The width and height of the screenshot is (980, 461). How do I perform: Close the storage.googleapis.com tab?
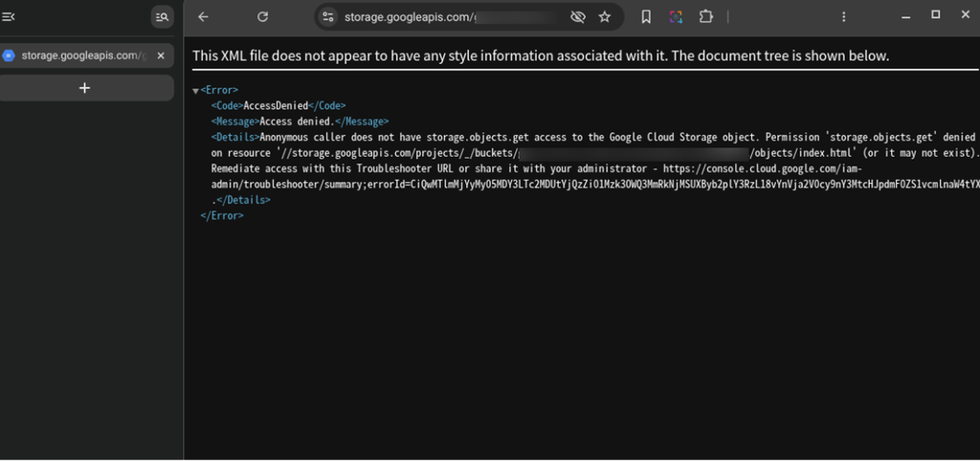click(161, 55)
